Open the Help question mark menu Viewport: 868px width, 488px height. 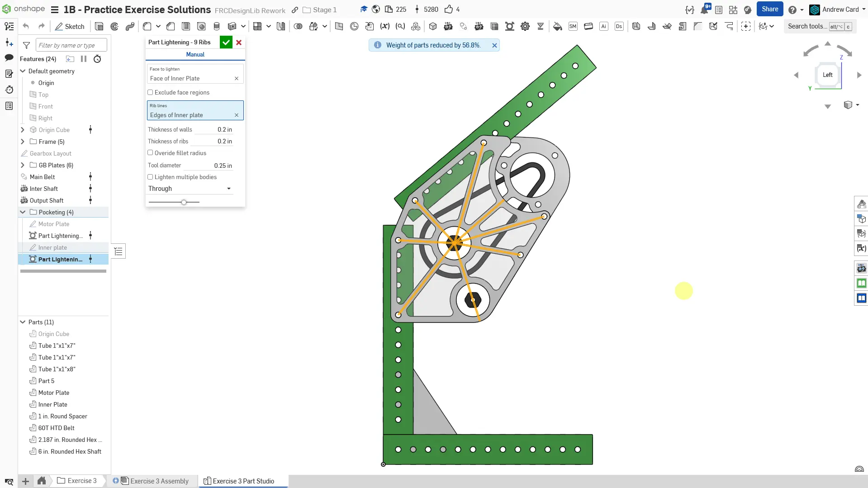coord(792,9)
